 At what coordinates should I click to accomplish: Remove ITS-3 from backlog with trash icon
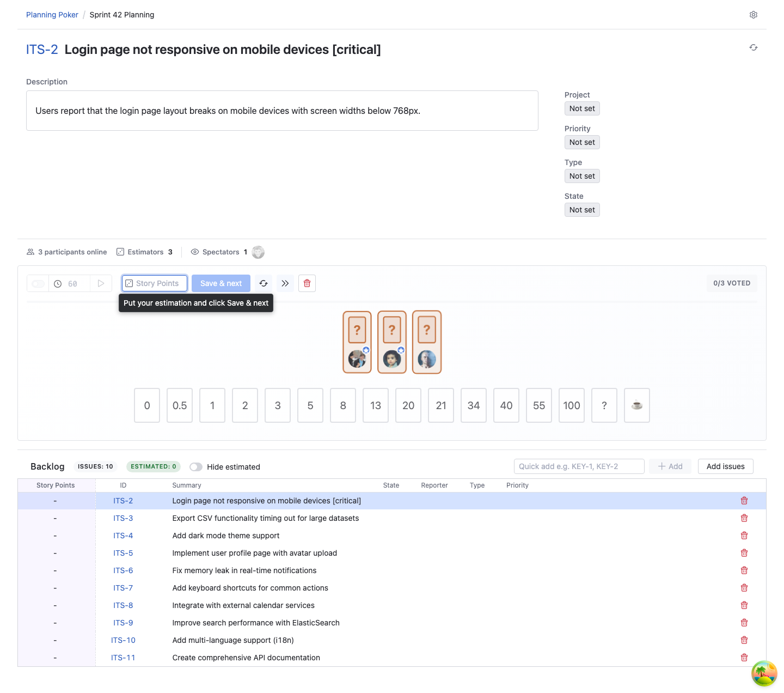(x=744, y=518)
